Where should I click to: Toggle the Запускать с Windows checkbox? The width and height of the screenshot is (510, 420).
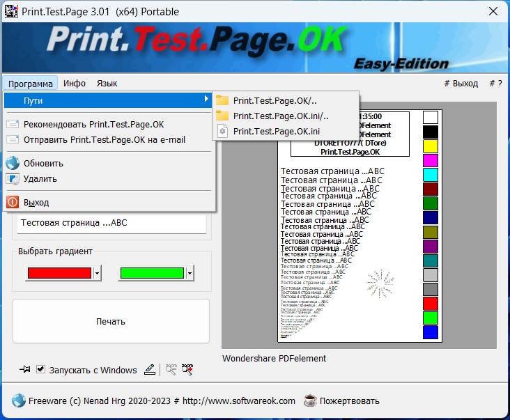(x=40, y=369)
